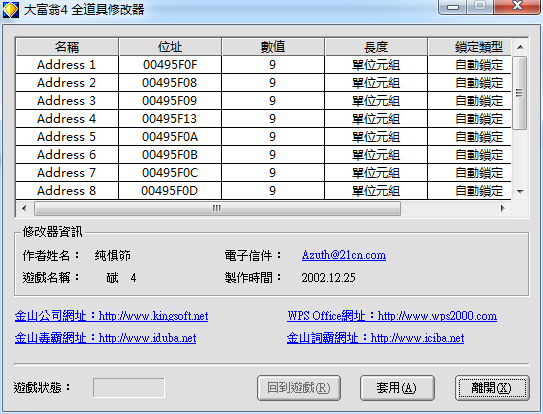Click the 遊戲狀態 status field
The image size is (543, 414).
(129, 388)
